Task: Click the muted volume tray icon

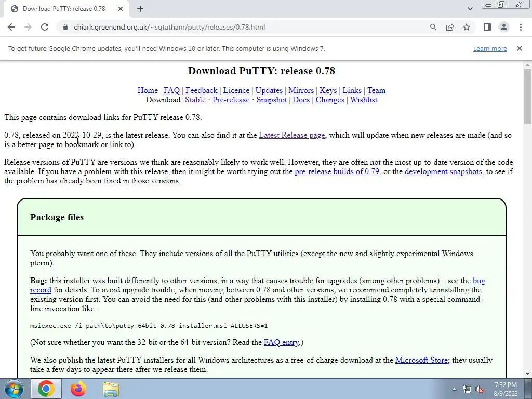Action: click(480, 390)
